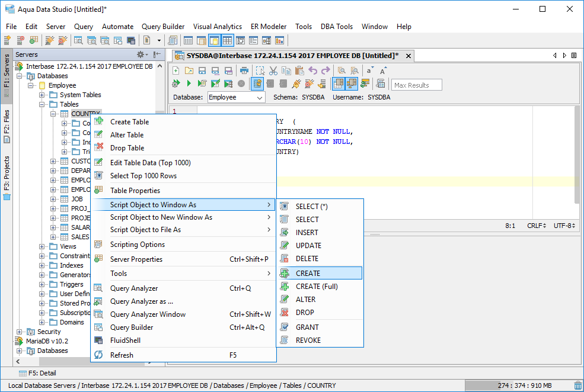Click the New Script icon in editor toolbar
Viewport: 584px width, 392px height.
[176, 70]
